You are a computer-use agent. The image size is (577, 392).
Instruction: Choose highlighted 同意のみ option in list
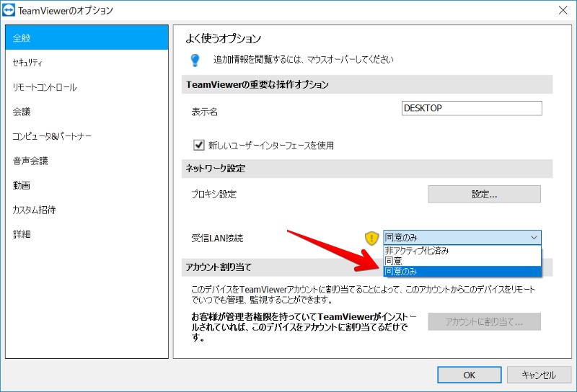[462, 272]
